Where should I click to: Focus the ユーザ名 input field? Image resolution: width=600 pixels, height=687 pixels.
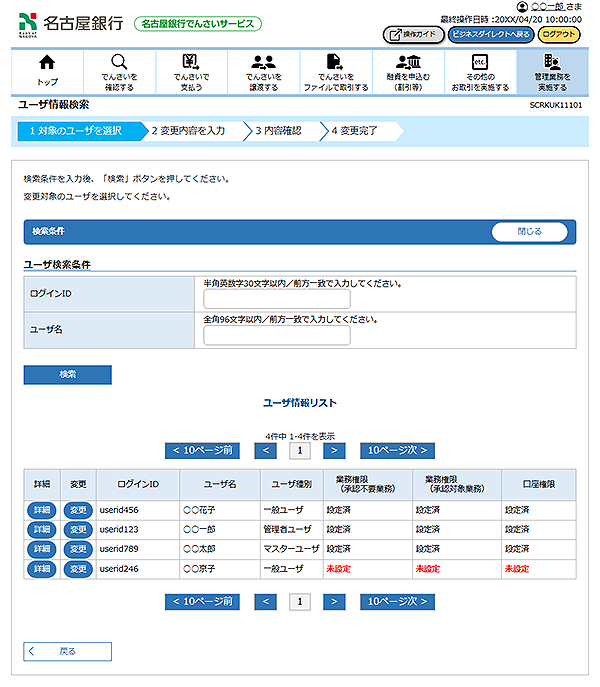coord(277,335)
